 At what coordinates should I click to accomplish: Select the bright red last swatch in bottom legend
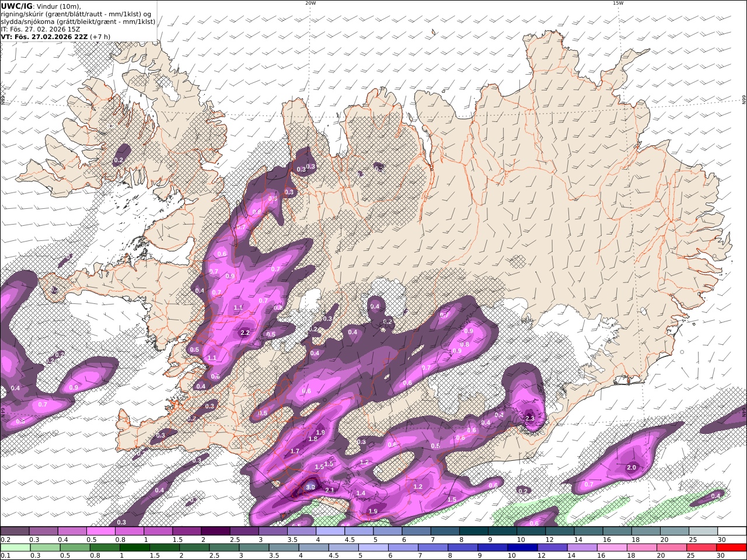(x=731, y=548)
